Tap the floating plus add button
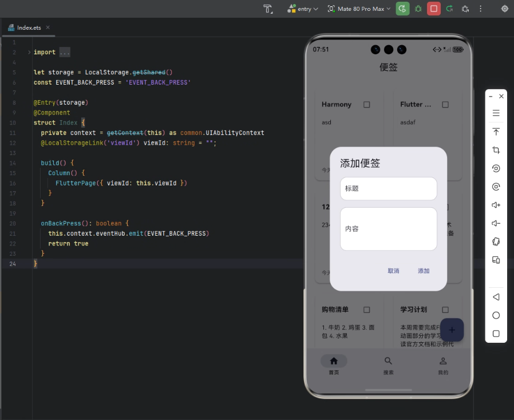 click(452, 330)
